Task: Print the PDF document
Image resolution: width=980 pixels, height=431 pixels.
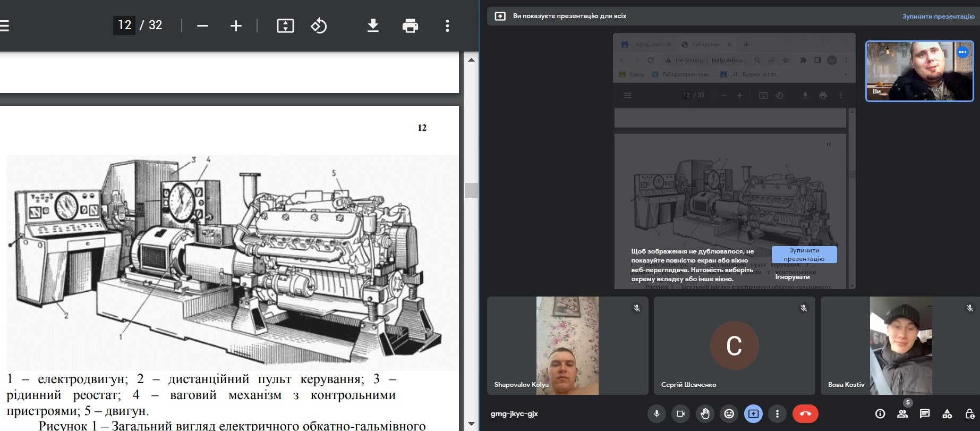Action: pyautogui.click(x=410, y=26)
